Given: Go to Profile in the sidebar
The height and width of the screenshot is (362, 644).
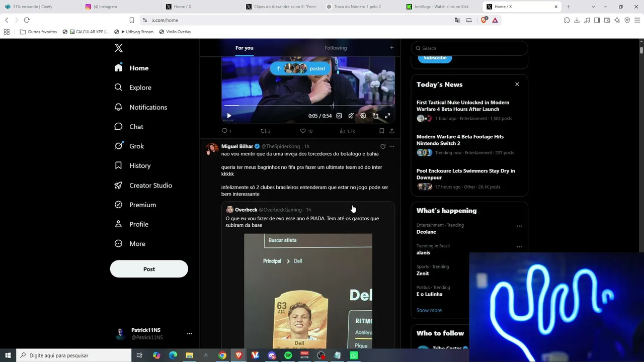Looking at the screenshot, I should coord(132,224).
